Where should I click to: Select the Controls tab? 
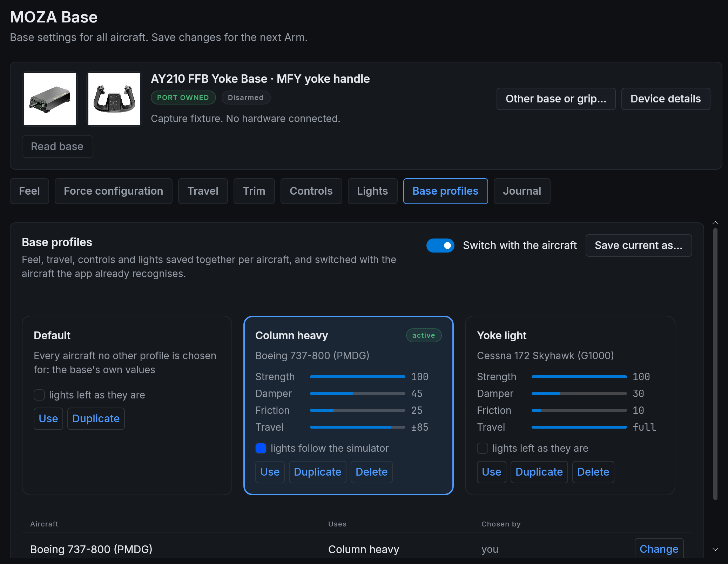click(311, 191)
